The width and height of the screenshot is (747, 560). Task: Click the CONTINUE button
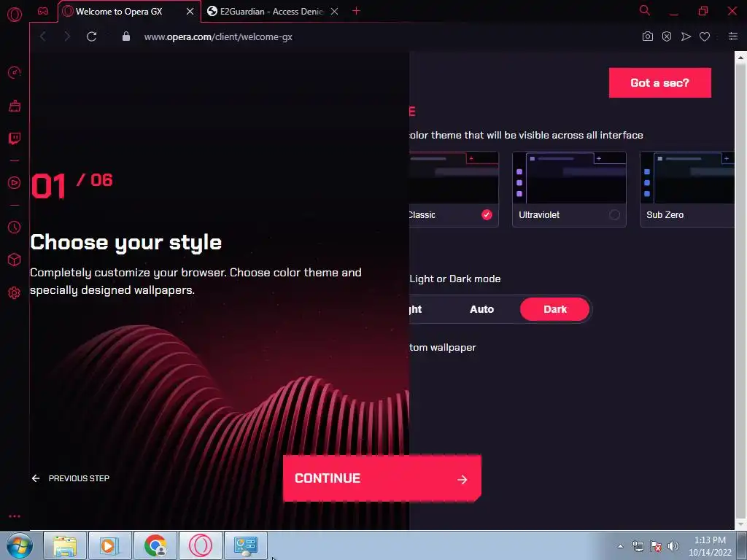(382, 478)
